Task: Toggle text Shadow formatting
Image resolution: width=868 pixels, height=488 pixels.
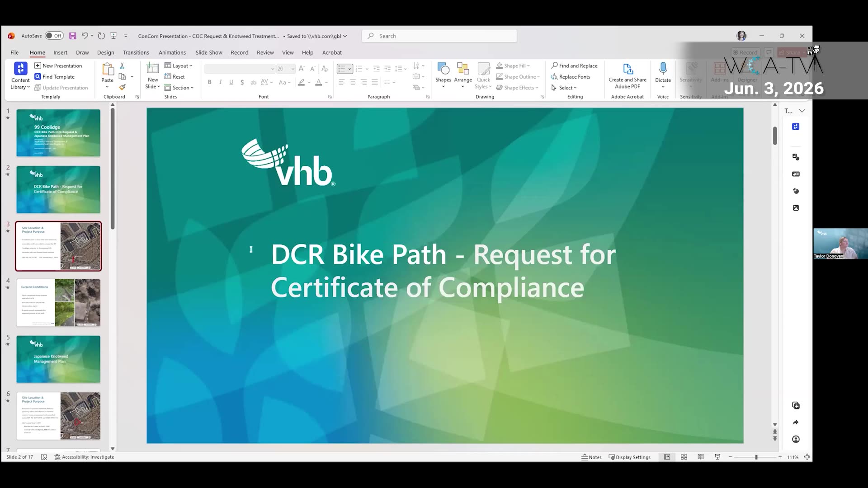Action: (x=242, y=82)
